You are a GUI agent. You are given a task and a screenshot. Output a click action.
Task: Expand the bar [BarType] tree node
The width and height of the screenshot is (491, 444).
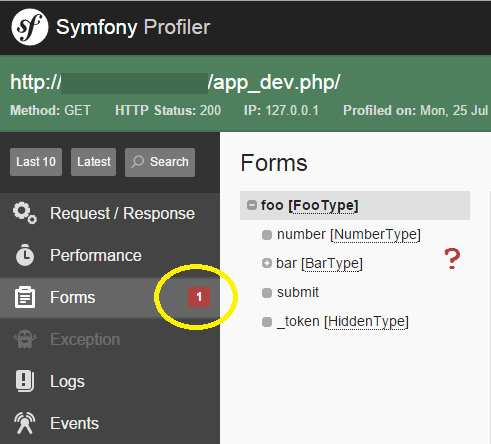coord(267,263)
